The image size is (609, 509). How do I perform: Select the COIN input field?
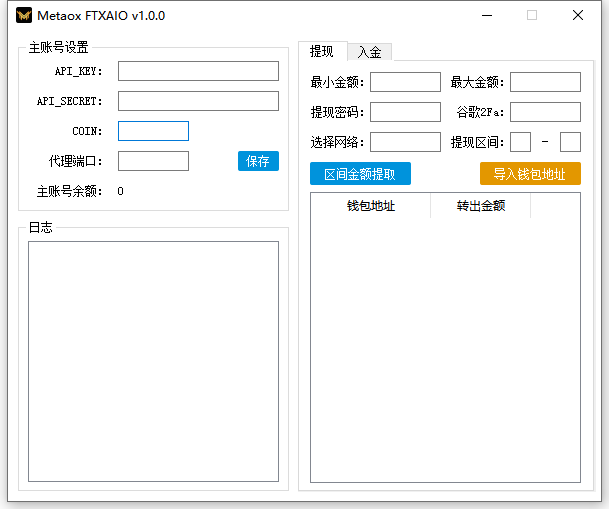tap(153, 131)
